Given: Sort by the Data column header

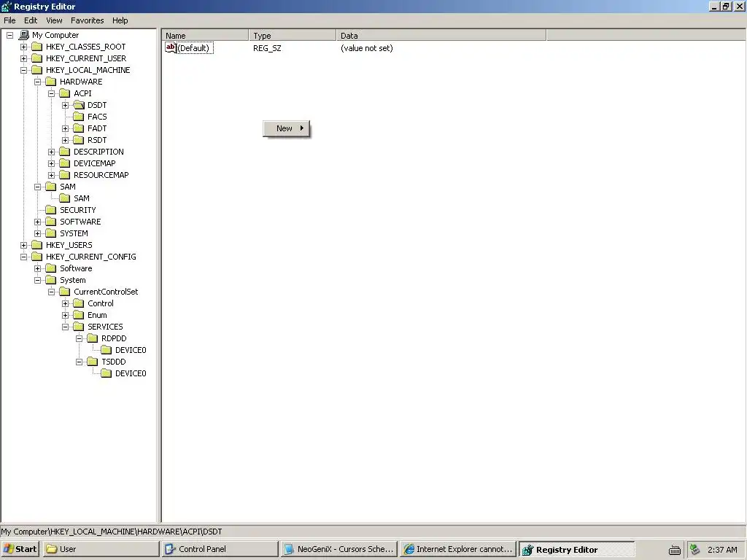Looking at the screenshot, I should tap(441, 35).
